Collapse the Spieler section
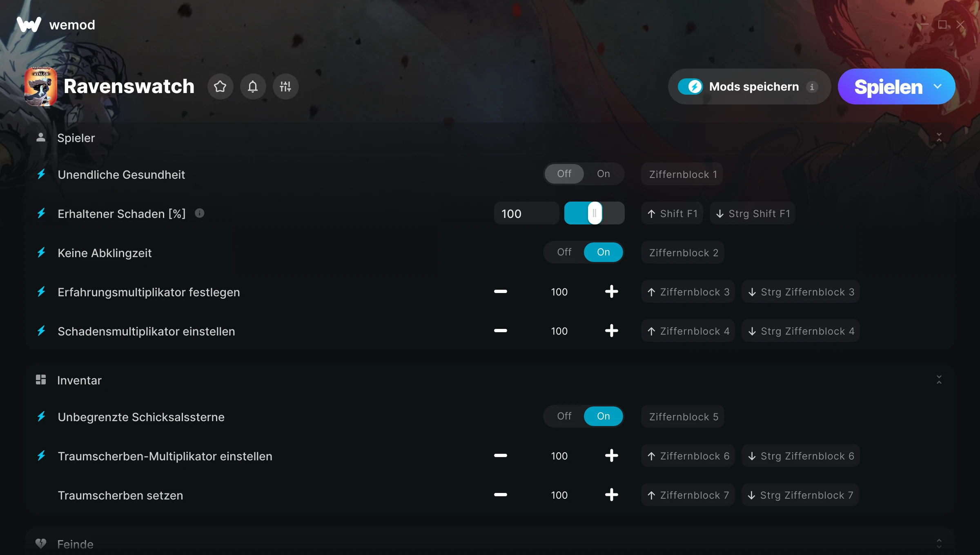 [x=939, y=137]
